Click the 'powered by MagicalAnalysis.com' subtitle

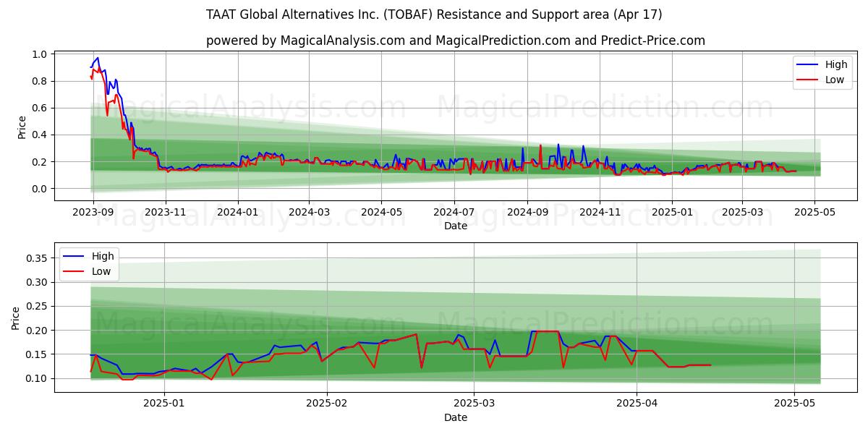coord(456,41)
